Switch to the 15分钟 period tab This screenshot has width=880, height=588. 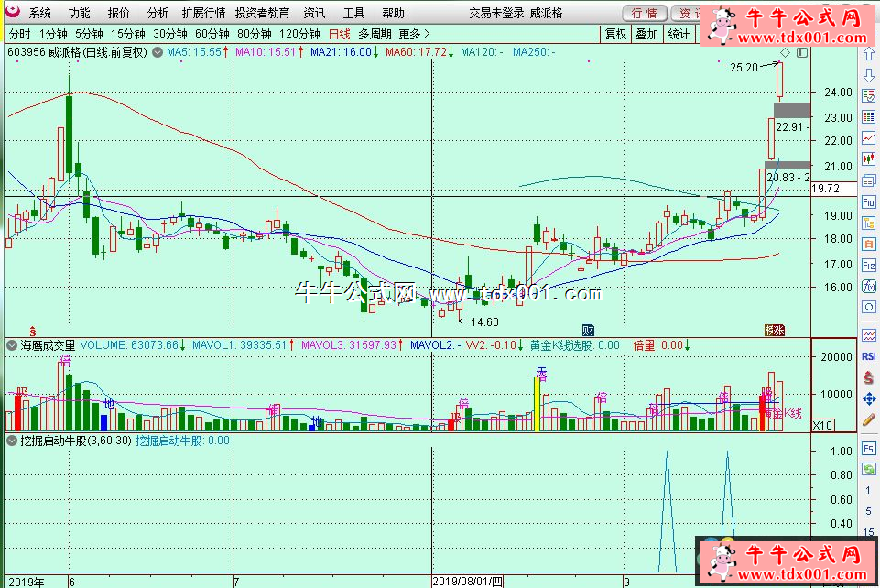pos(128,34)
